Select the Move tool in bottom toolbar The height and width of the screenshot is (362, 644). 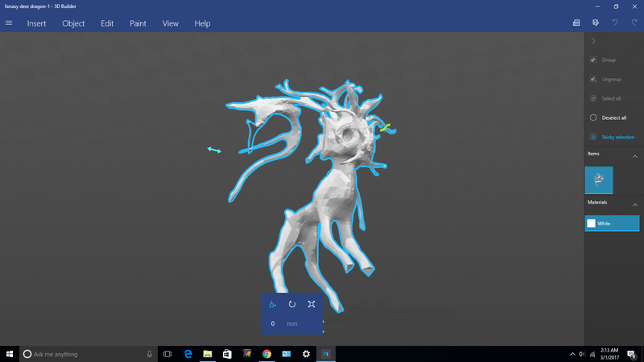[272, 304]
